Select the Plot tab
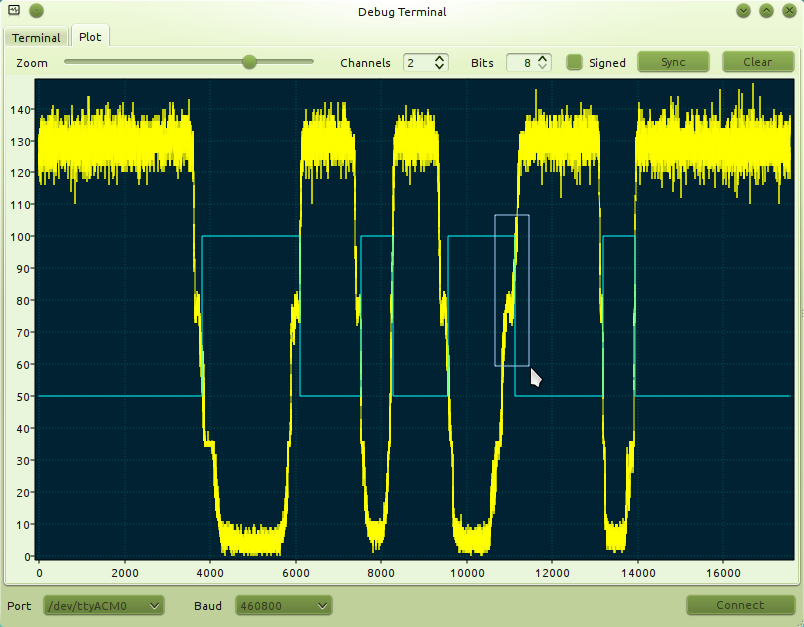 point(90,37)
